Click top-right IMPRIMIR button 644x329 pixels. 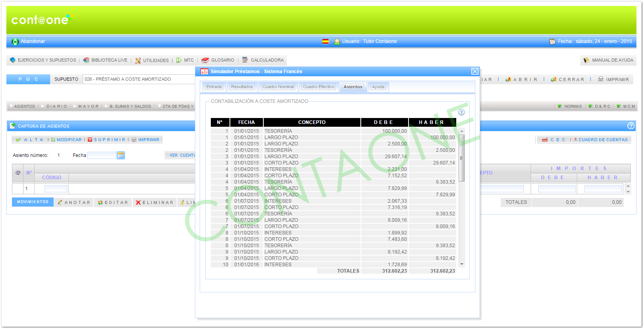[613, 79]
